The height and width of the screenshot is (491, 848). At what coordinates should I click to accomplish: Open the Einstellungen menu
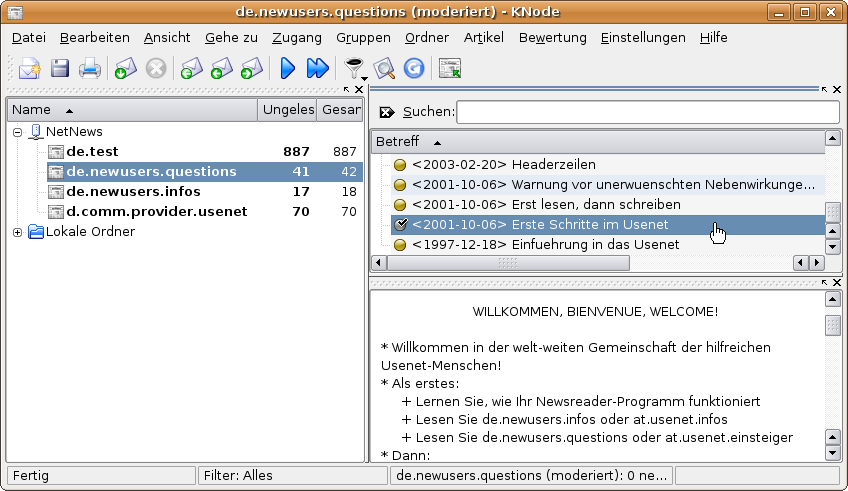click(642, 38)
